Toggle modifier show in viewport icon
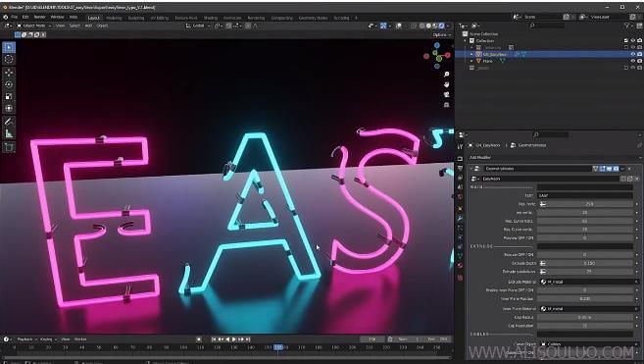 pos(609,169)
